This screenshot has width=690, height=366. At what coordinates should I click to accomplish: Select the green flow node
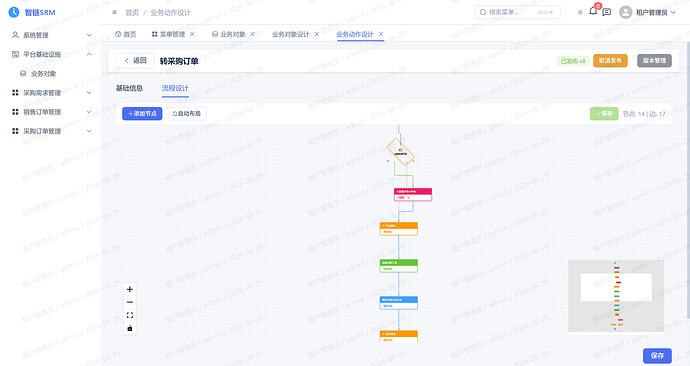[x=399, y=266]
